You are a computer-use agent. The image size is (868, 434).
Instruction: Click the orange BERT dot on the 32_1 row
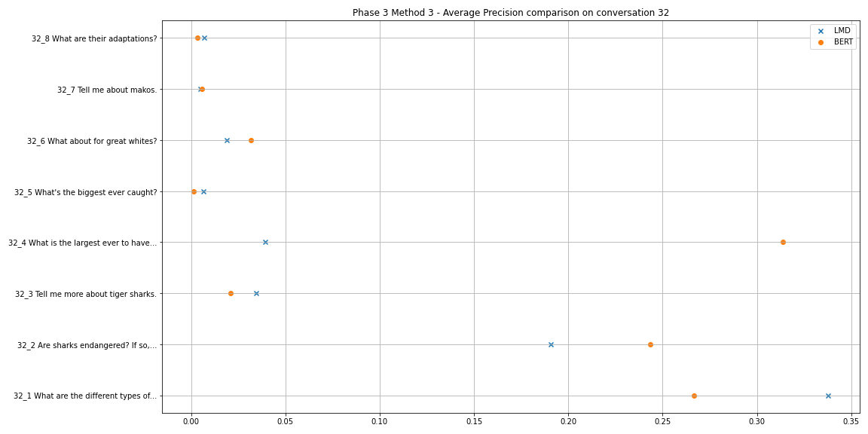694,396
